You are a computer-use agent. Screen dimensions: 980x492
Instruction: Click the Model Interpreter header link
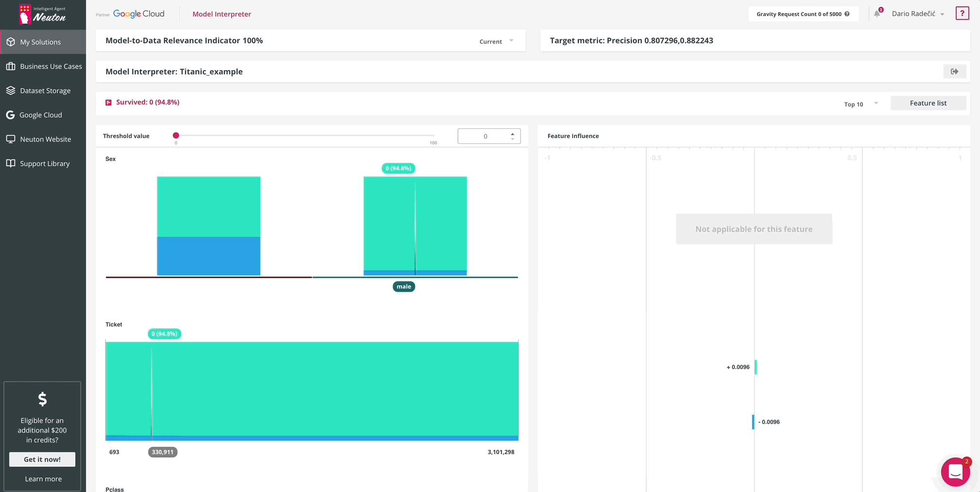222,14
